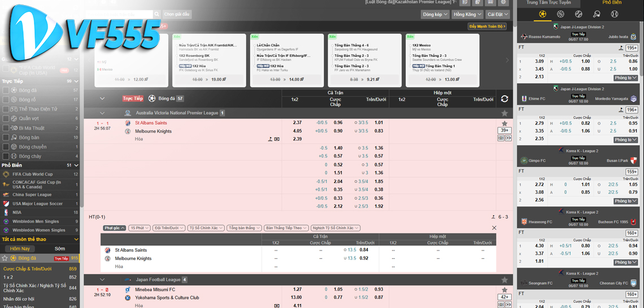Select the basketball icon tab in right panel
This screenshot has width=644, height=308.
click(x=560, y=14)
